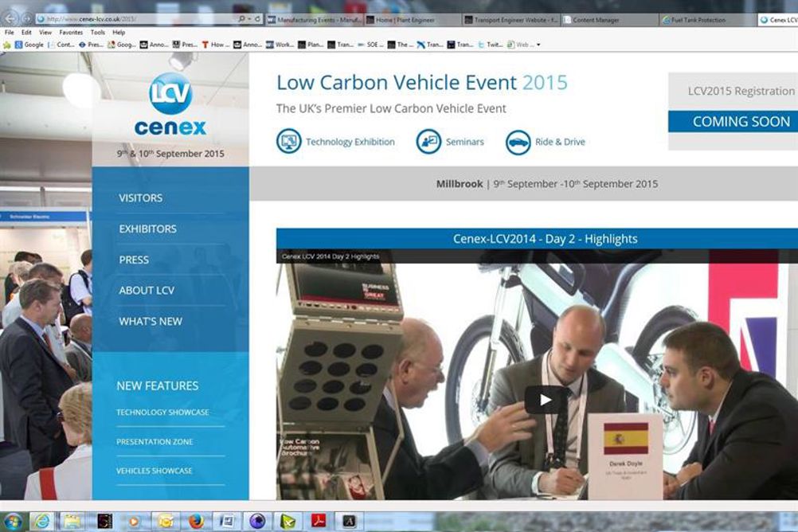Open the Cont... favorites bar bookmark
This screenshot has width=798, height=532.
[x=61, y=45]
